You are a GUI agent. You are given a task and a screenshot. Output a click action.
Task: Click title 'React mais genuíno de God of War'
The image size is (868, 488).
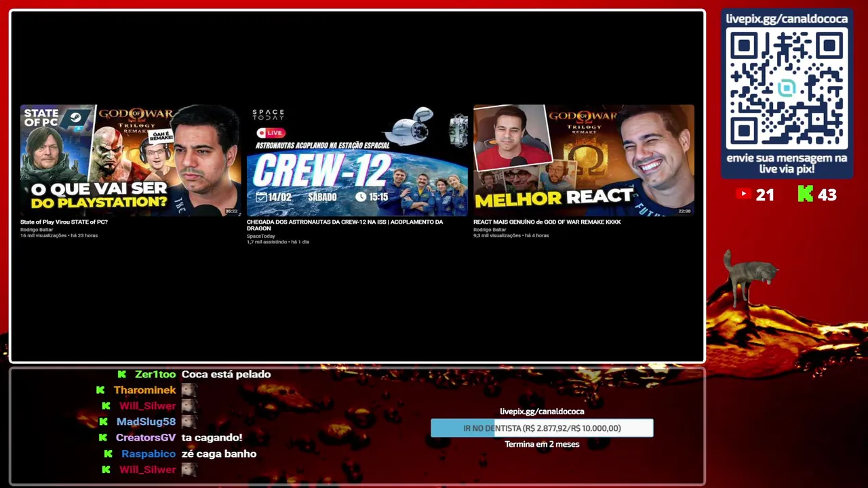[547, 222]
